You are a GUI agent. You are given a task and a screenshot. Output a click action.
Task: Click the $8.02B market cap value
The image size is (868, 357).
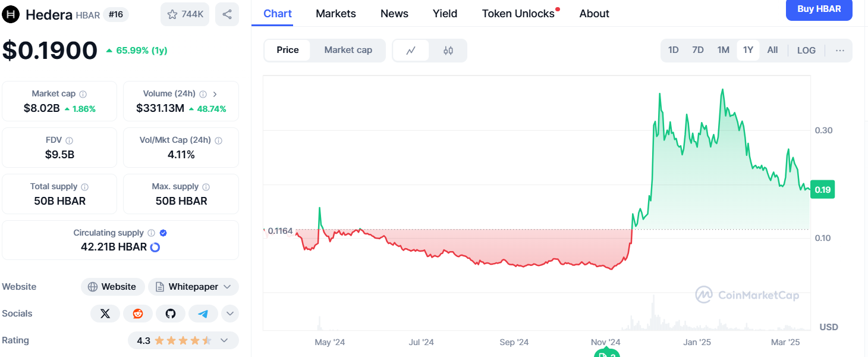[42, 108]
